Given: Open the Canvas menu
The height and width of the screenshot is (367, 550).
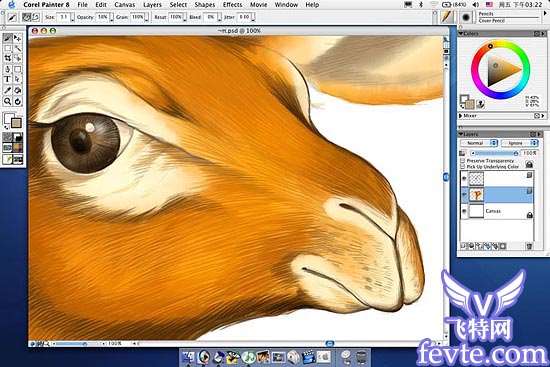Looking at the screenshot, I should pyautogui.click(x=125, y=5).
